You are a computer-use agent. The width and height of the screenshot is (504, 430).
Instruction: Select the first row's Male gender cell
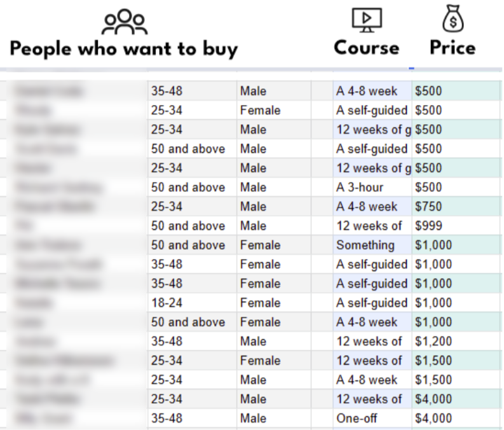[274, 91]
